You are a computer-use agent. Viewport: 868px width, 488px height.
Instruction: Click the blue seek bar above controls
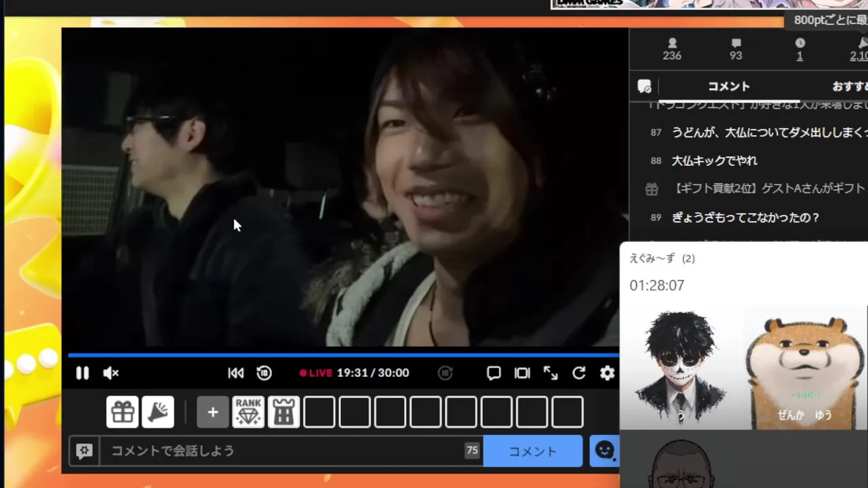point(343,354)
